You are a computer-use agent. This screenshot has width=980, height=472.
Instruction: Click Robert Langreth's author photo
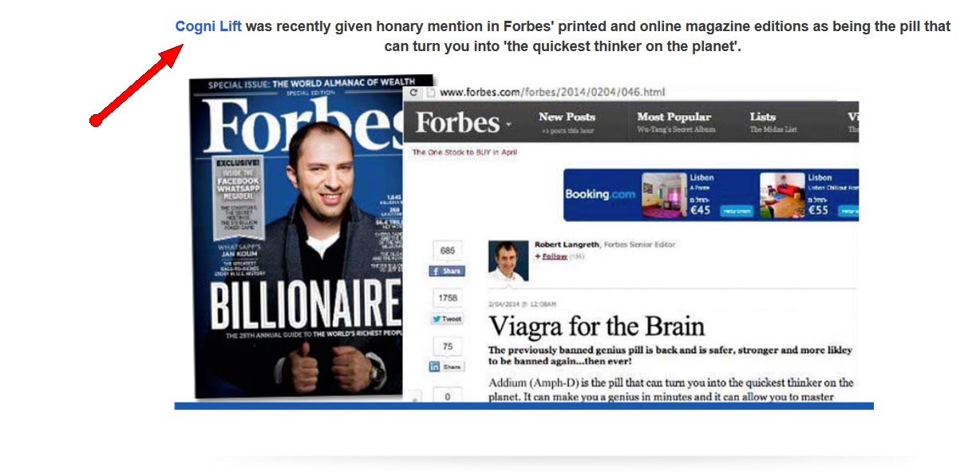[508, 261]
